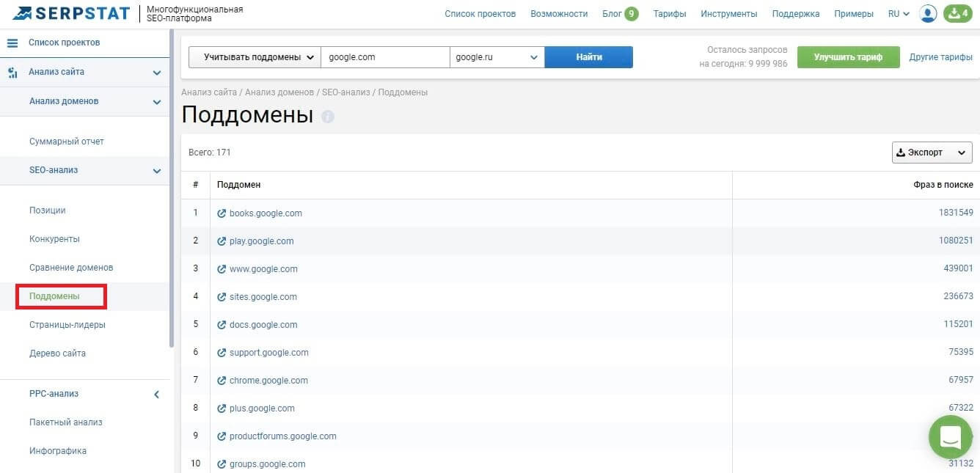The width and height of the screenshot is (980, 473).
Task: Open Возможности in top navigation
Action: [559, 14]
